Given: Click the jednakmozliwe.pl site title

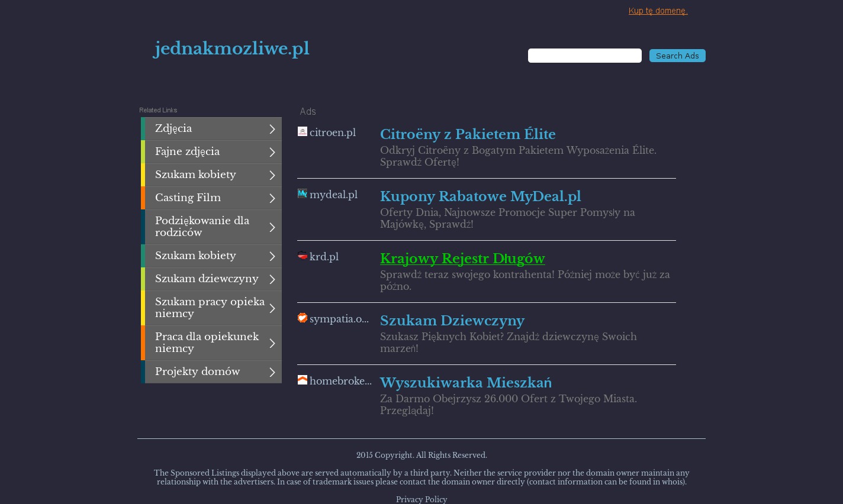Looking at the screenshot, I should [x=231, y=49].
